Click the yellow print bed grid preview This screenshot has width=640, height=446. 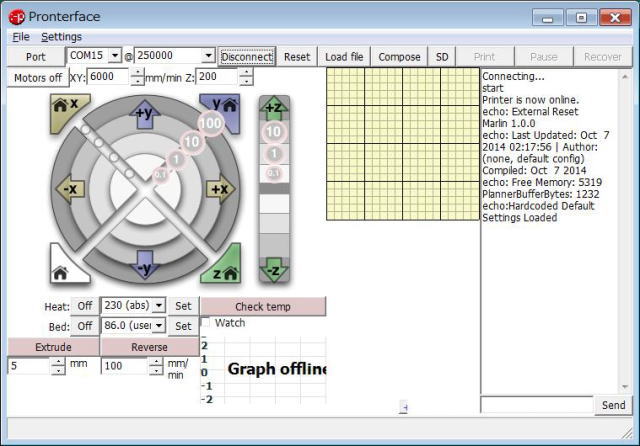(x=403, y=144)
